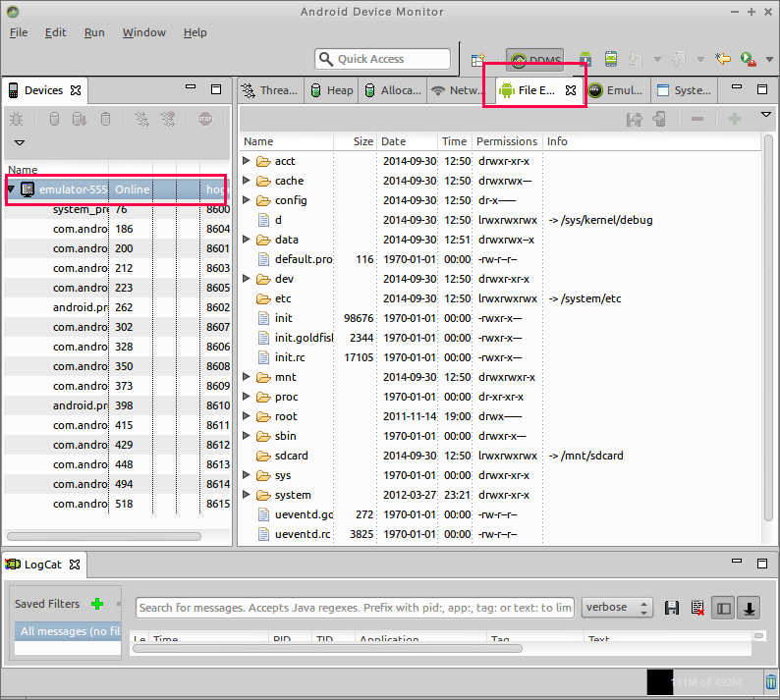Open the Run menu
The width and height of the screenshot is (780, 700).
pyautogui.click(x=94, y=32)
